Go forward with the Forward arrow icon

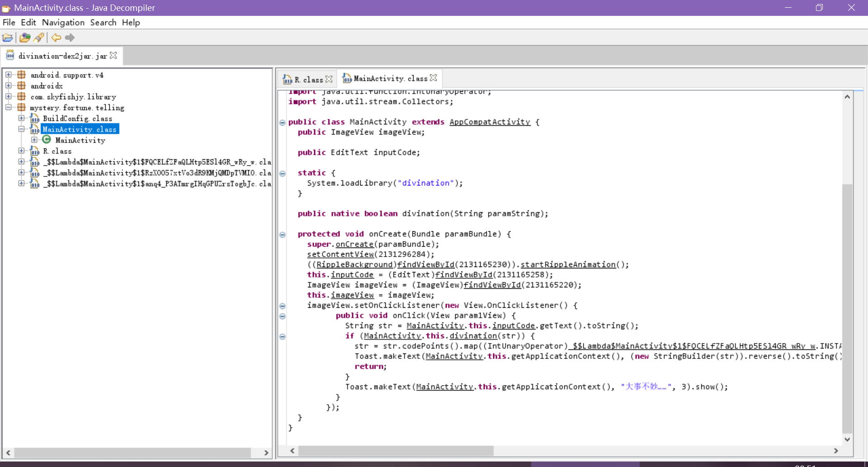[x=70, y=38]
